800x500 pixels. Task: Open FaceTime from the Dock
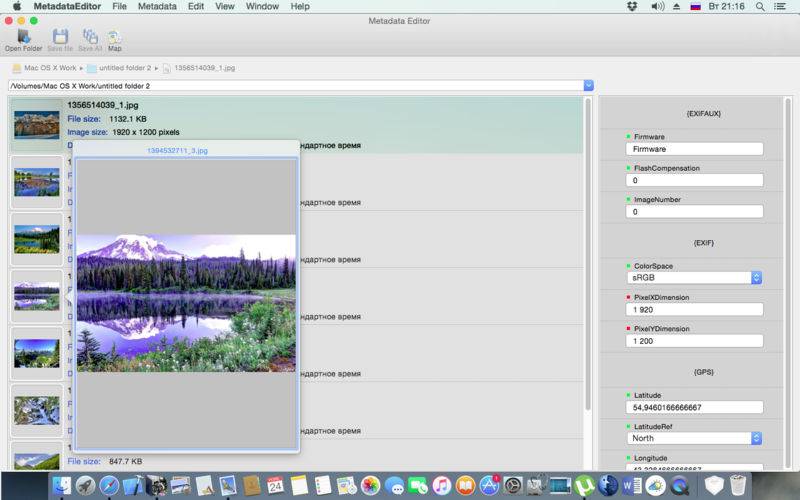pos(418,485)
